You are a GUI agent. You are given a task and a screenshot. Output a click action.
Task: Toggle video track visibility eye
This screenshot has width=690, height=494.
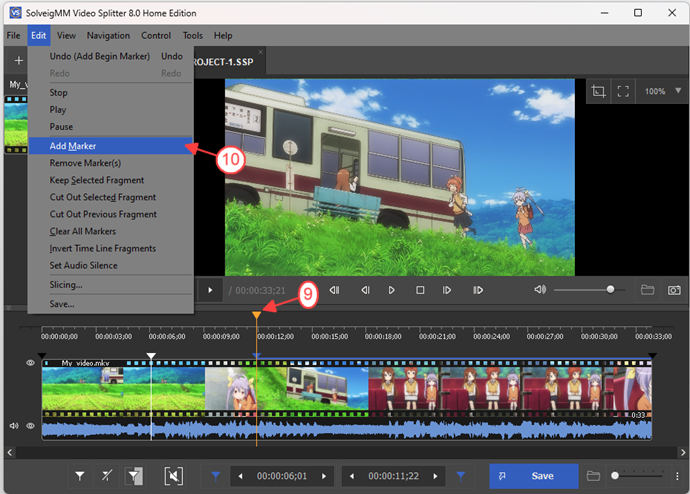(x=30, y=363)
